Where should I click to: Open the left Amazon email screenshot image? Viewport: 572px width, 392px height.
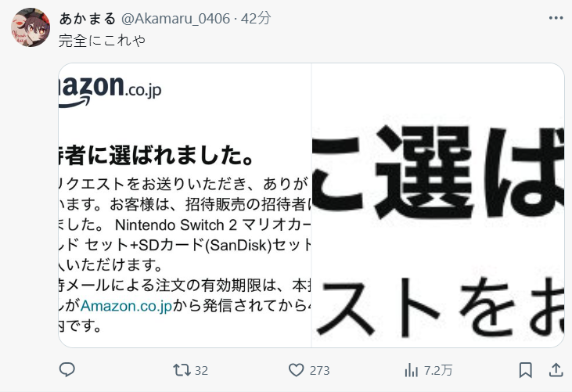pyautogui.click(x=185, y=205)
